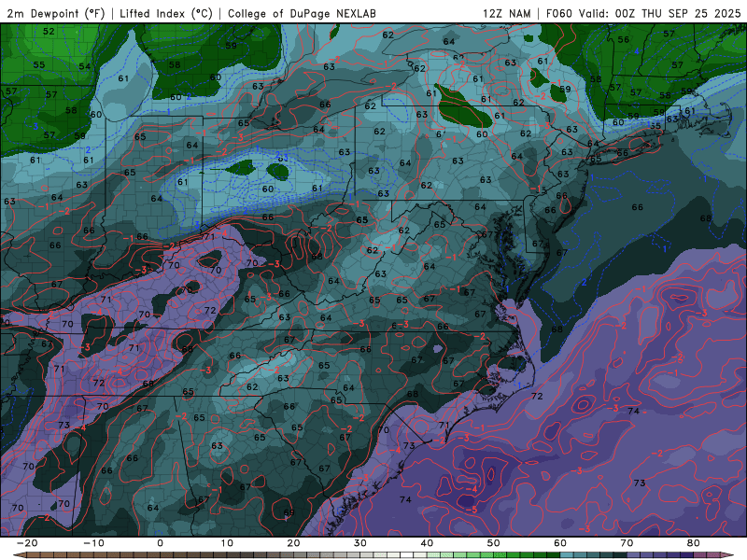
Task: Click the right arrow end of the colorbar
Action: pos(727,555)
